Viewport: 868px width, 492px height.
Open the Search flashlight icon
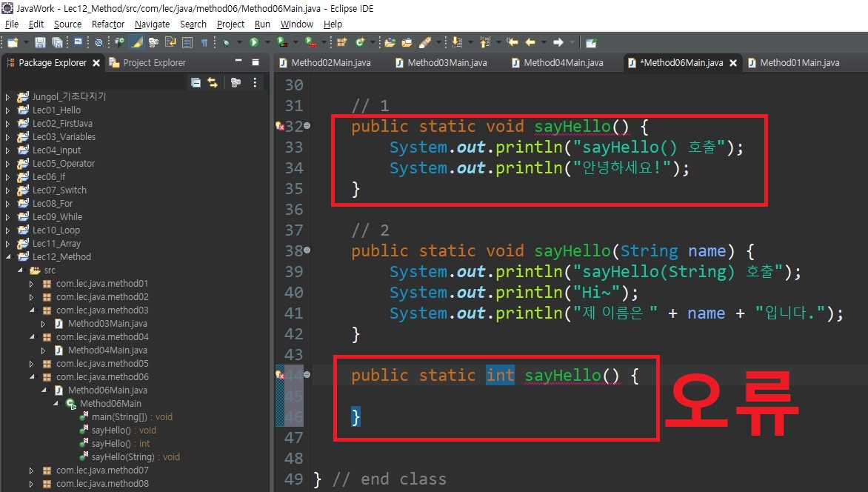[x=424, y=43]
